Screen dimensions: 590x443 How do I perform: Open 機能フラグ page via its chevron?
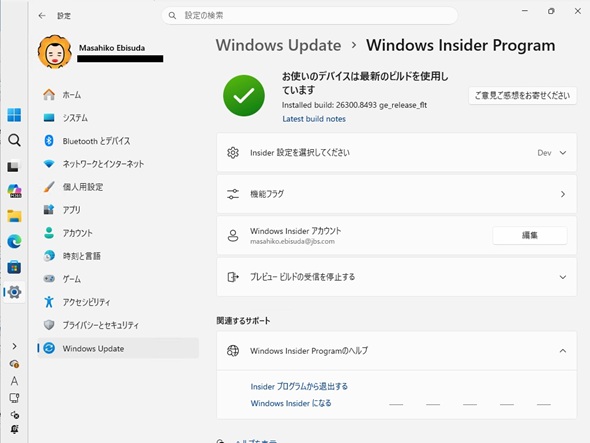(563, 194)
